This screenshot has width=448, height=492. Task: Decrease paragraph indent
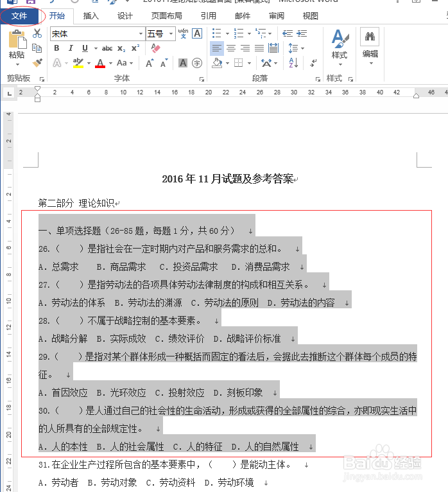pyautogui.click(x=288, y=33)
